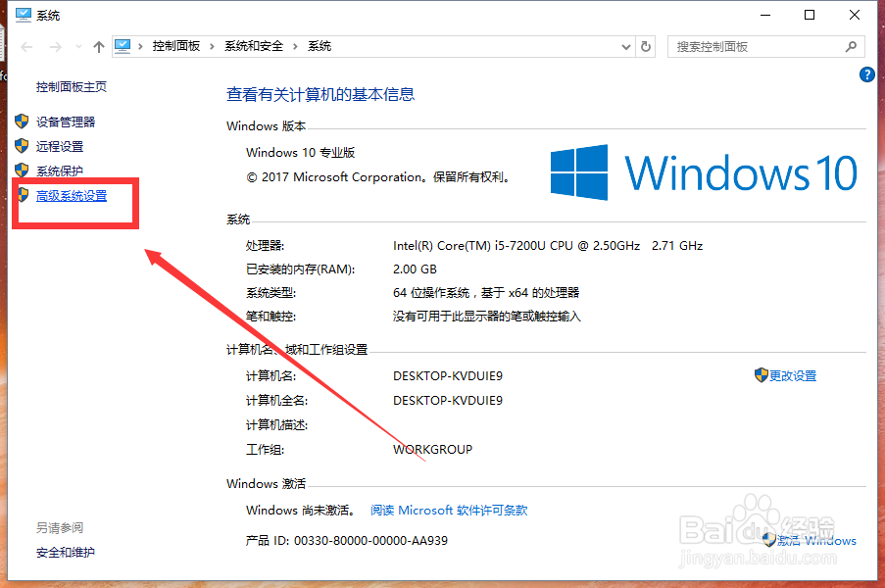This screenshot has height=588, width=885.
Task: Close the 系统 window
Action: click(x=855, y=16)
